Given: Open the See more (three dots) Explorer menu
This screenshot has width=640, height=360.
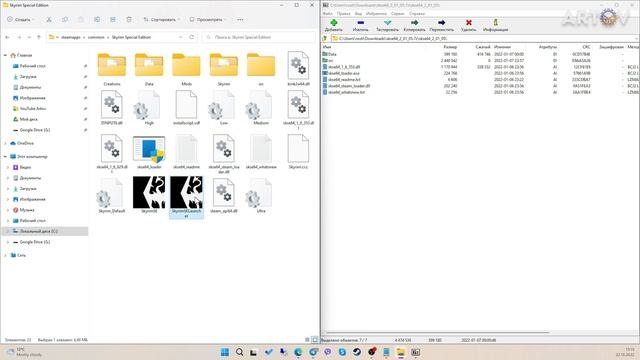Looking at the screenshot, I should tap(240, 20).
